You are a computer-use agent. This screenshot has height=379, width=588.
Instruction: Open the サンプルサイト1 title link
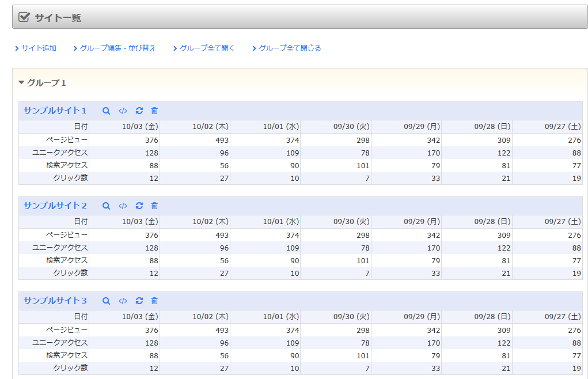(55, 111)
